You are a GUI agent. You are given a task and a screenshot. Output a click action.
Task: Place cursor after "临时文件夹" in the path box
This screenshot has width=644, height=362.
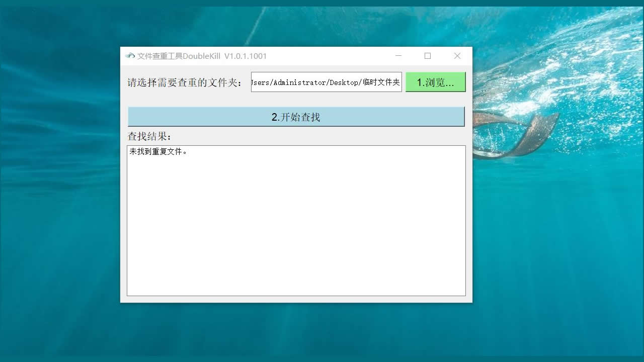click(x=398, y=82)
